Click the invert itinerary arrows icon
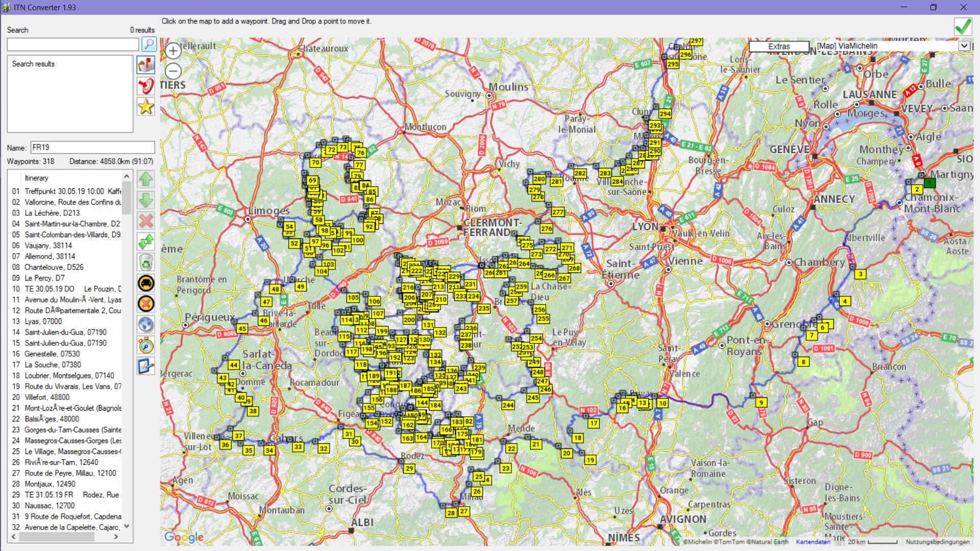Image resolution: width=980 pixels, height=551 pixels. (146, 241)
